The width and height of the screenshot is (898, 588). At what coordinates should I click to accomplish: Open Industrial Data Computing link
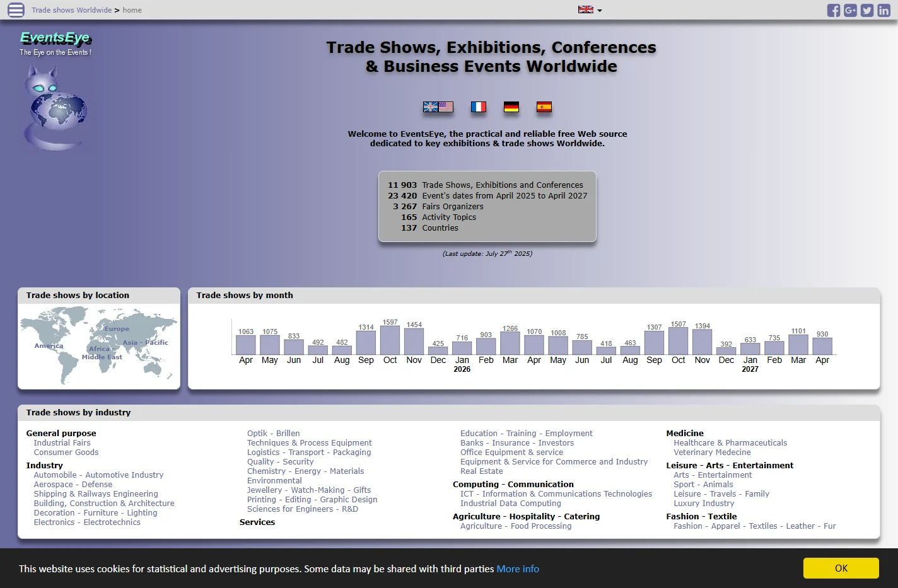(511, 504)
